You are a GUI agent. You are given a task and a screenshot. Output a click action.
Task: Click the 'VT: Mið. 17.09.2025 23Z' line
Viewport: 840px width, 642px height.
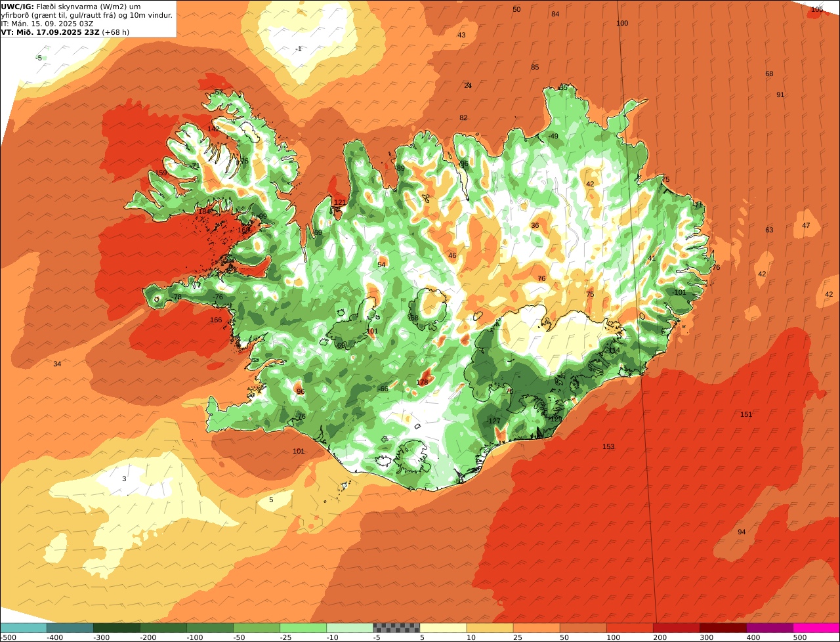coord(50,32)
